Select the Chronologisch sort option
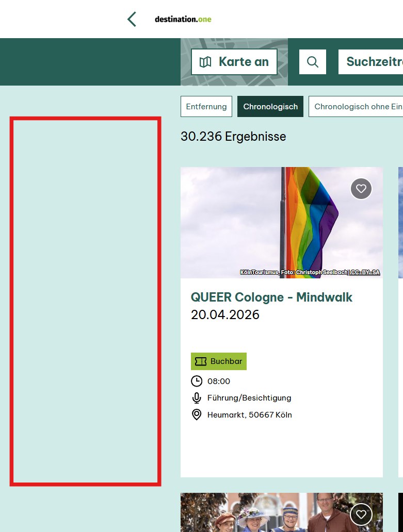Image resolution: width=403 pixels, height=532 pixels. 270,107
